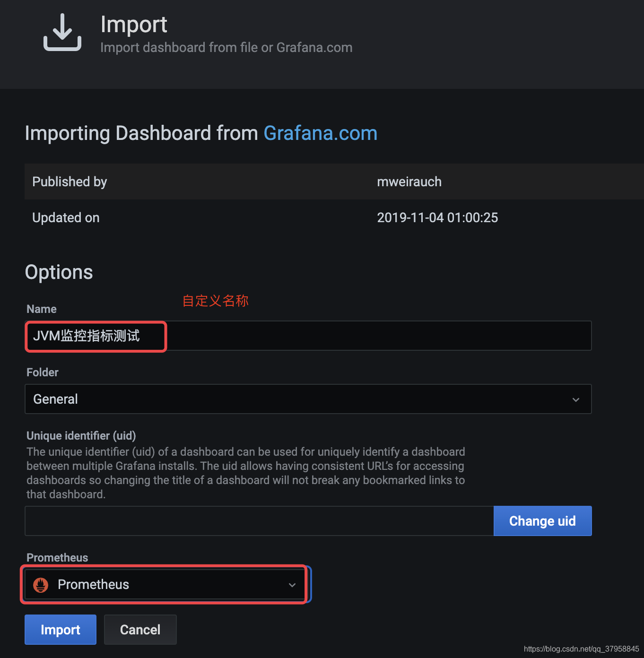Click the blue Import button
The width and height of the screenshot is (644, 658).
pyautogui.click(x=61, y=630)
